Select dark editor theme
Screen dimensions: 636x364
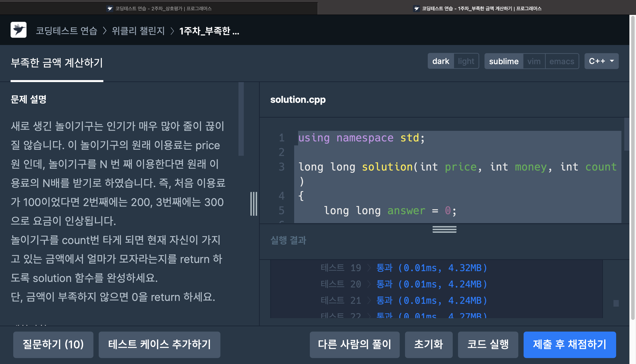tap(441, 61)
